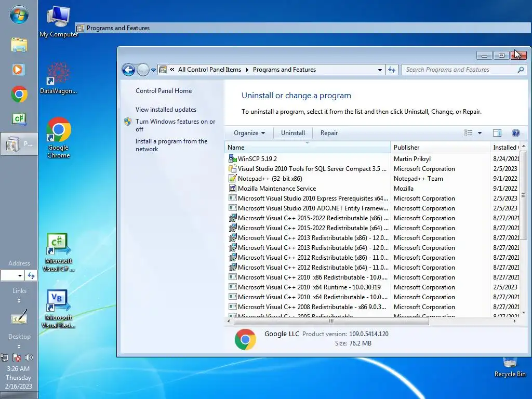Open the view options dropdown arrow
This screenshot has height=399, width=532.
[480, 133]
